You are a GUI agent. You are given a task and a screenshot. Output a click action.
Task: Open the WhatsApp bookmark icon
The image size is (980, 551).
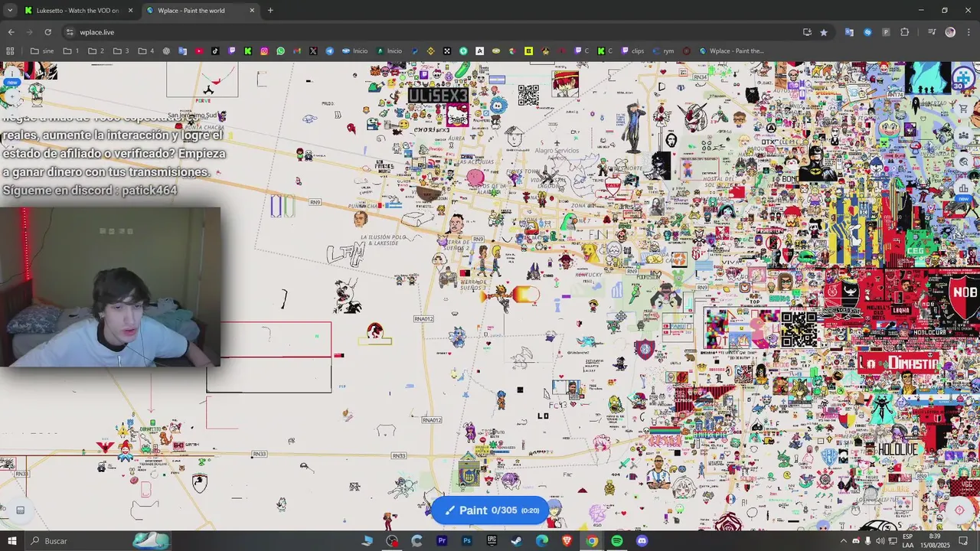click(281, 51)
